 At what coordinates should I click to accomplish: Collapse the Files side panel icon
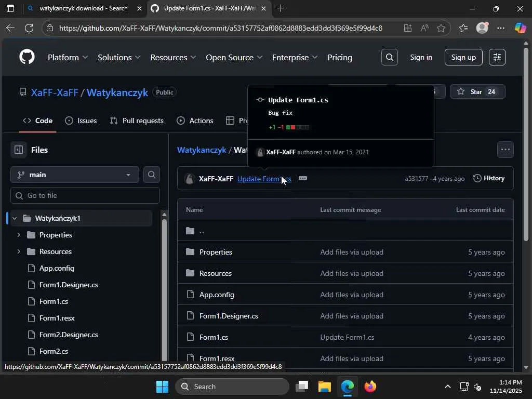coord(19,150)
